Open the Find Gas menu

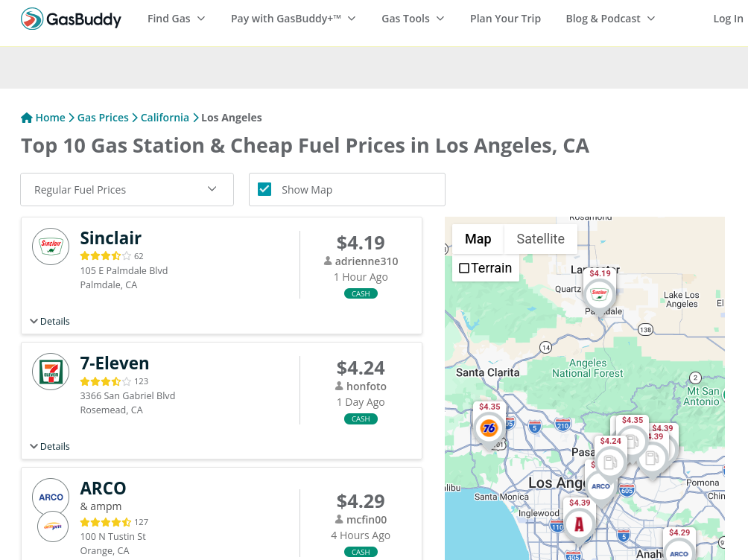[x=176, y=19]
